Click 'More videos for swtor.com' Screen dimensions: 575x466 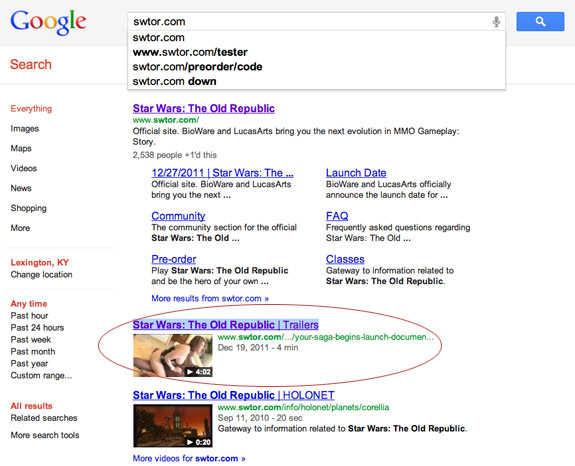(x=189, y=458)
